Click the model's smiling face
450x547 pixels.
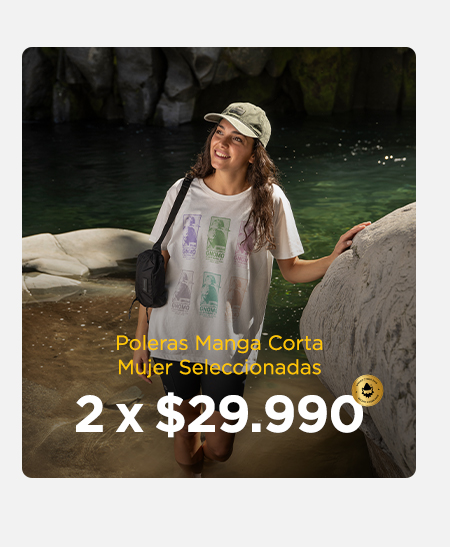pyautogui.click(x=228, y=145)
